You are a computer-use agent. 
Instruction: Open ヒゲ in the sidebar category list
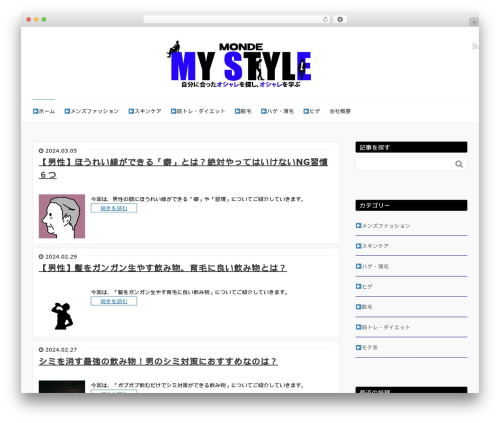[364, 286]
